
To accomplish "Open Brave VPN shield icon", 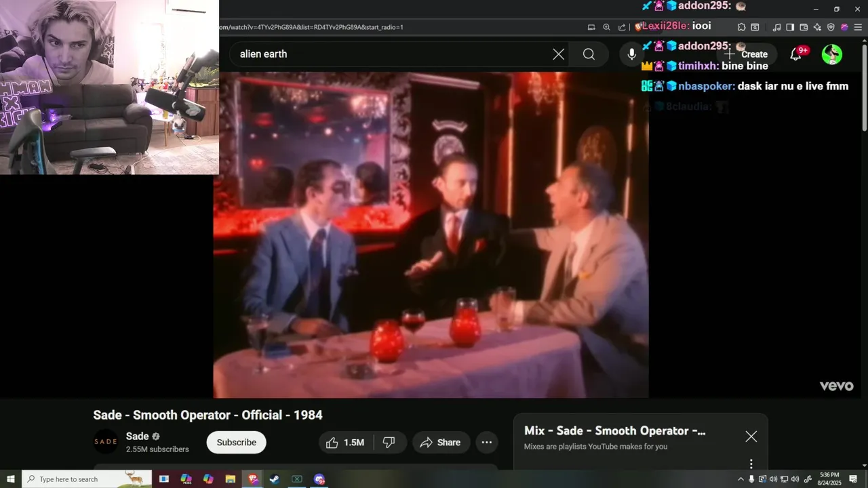I will point(831,27).
